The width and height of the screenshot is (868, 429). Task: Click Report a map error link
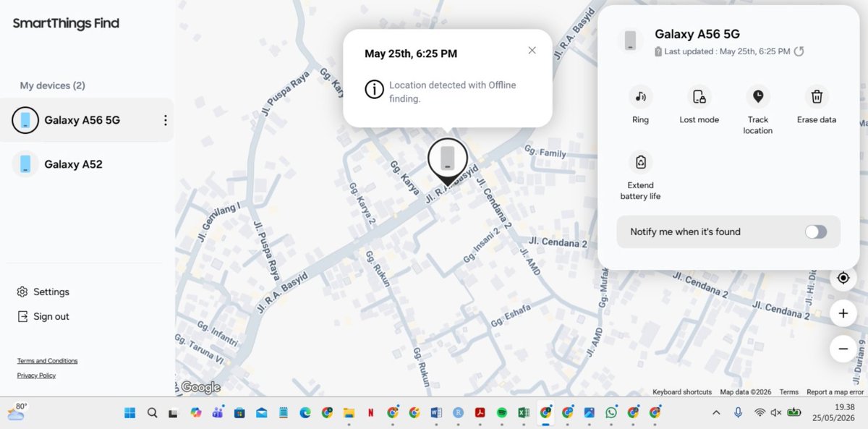(x=835, y=392)
